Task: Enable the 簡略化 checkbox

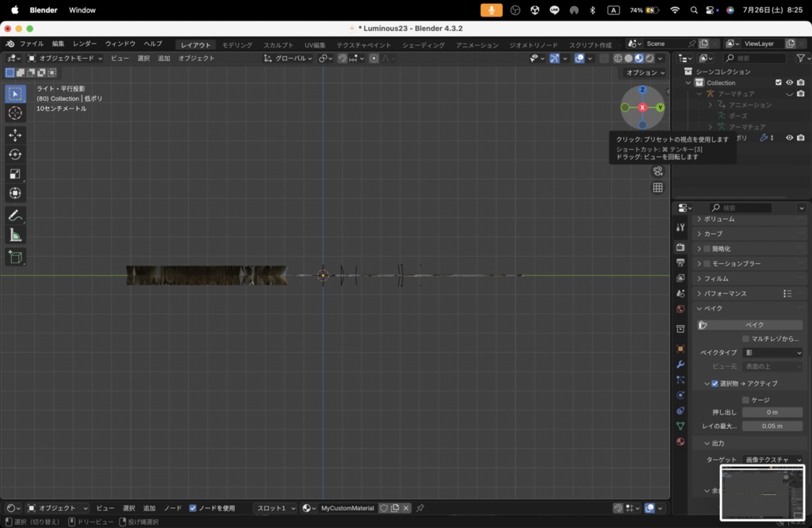Action: 707,249
